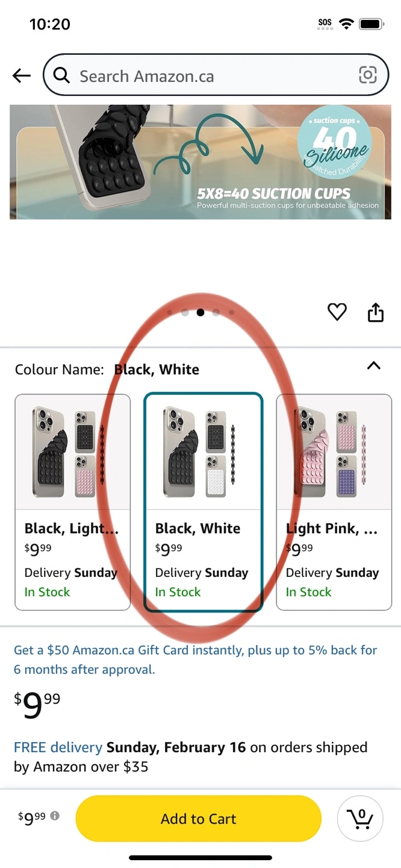Screen dimensions: 401x868
Task: Tap the magnifying glass search icon
Action: [x=61, y=75]
